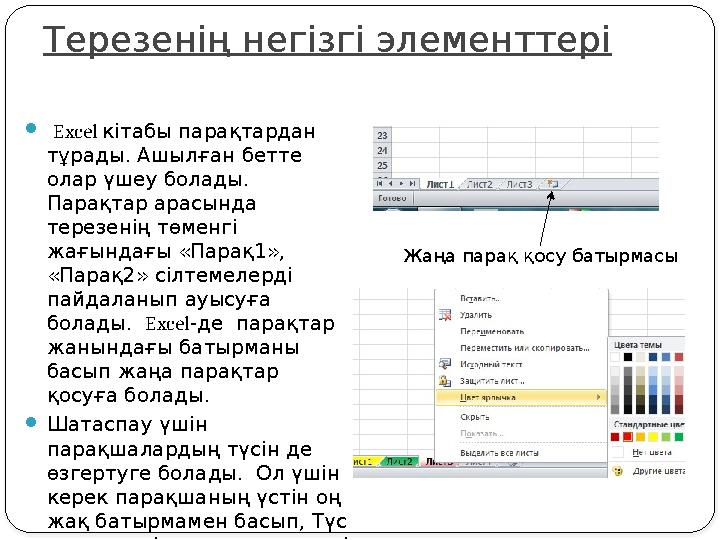Pick the top-row red theme color swatch

point(679,357)
